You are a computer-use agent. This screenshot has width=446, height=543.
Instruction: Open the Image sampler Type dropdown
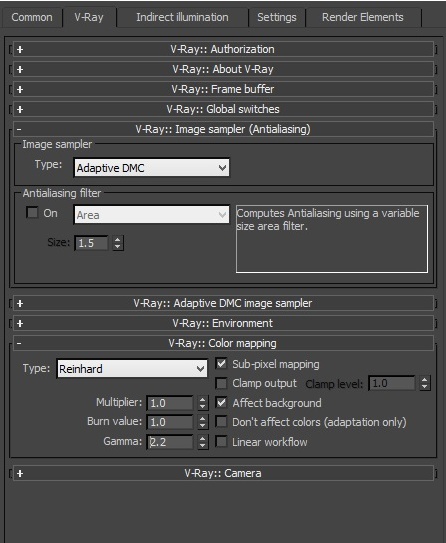click(x=151, y=168)
